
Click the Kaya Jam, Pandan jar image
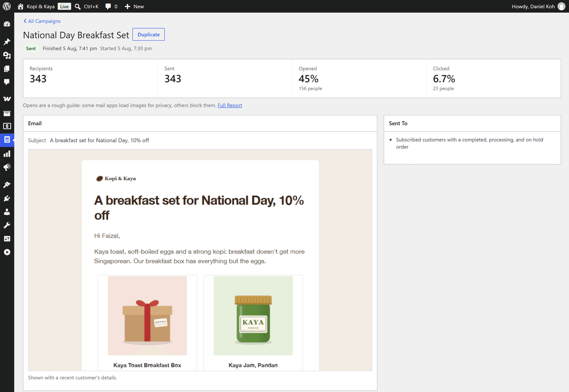[253, 316]
